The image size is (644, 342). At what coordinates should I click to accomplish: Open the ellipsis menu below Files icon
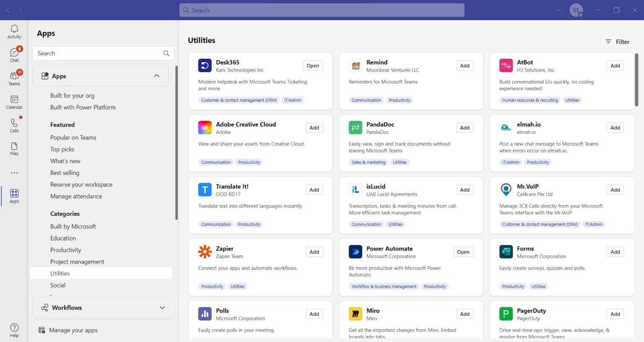click(x=14, y=172)
